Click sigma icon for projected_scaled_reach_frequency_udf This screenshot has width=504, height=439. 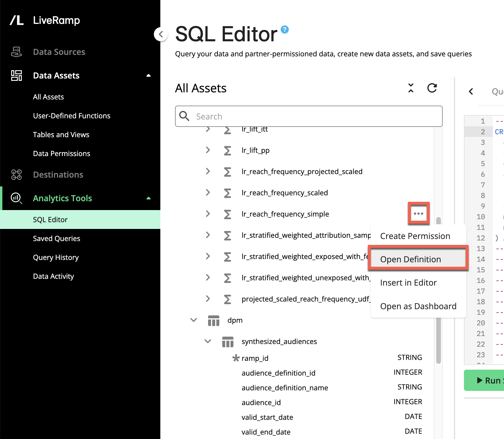tap(227, 299)
